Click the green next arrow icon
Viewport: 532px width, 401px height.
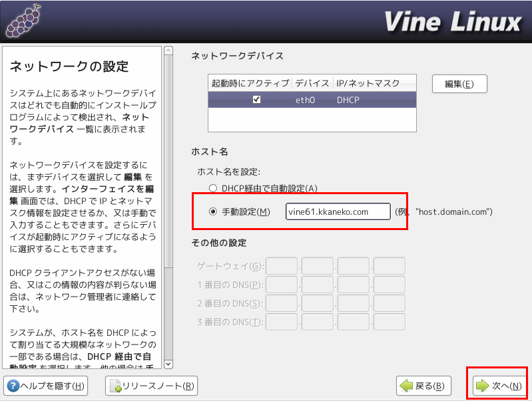tap(483, 386)
